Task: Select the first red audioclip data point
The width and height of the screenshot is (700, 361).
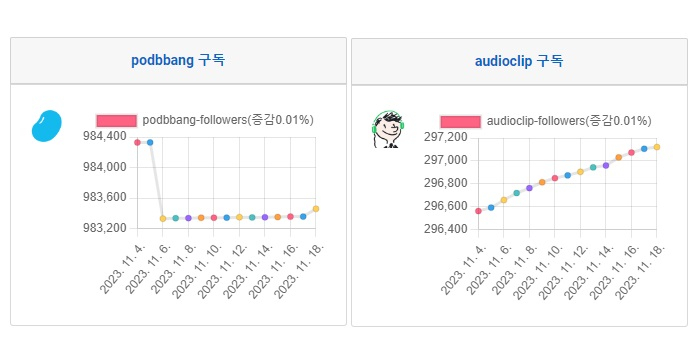Action: pos(478,211)
